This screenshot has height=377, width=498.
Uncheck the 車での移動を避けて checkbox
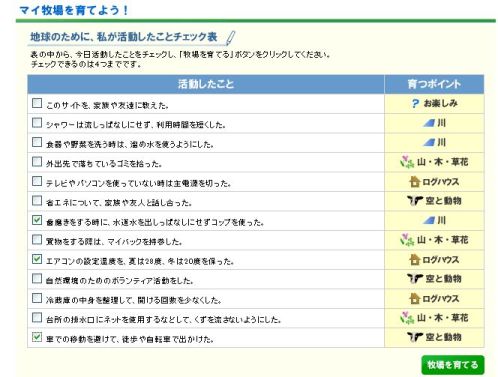click(x=37, y=337)
